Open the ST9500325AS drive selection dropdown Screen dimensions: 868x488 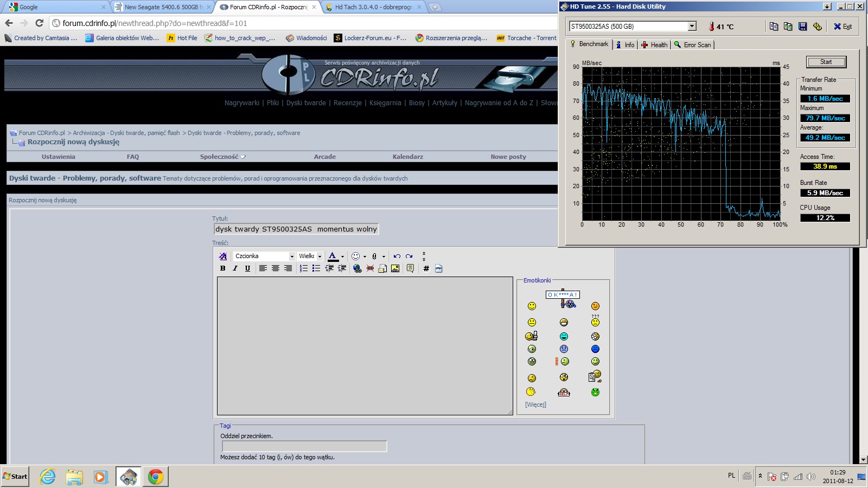pyautogui.click(x=692, y=26)
